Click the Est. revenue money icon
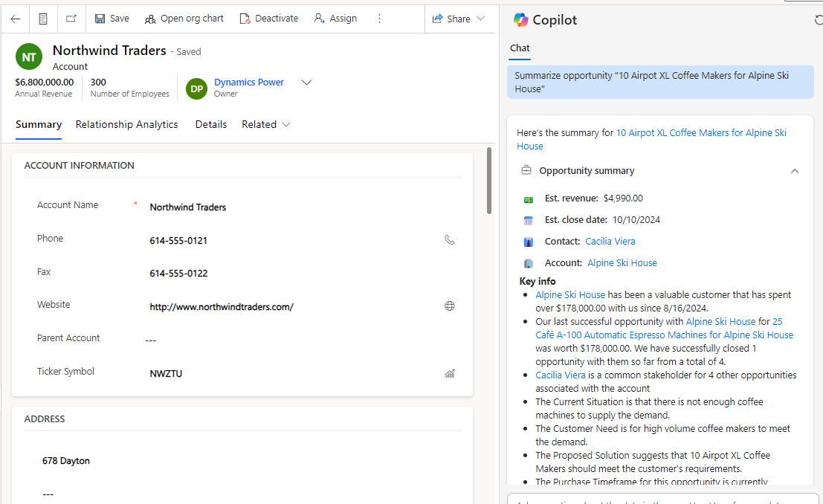 click(x=529, y=199)
